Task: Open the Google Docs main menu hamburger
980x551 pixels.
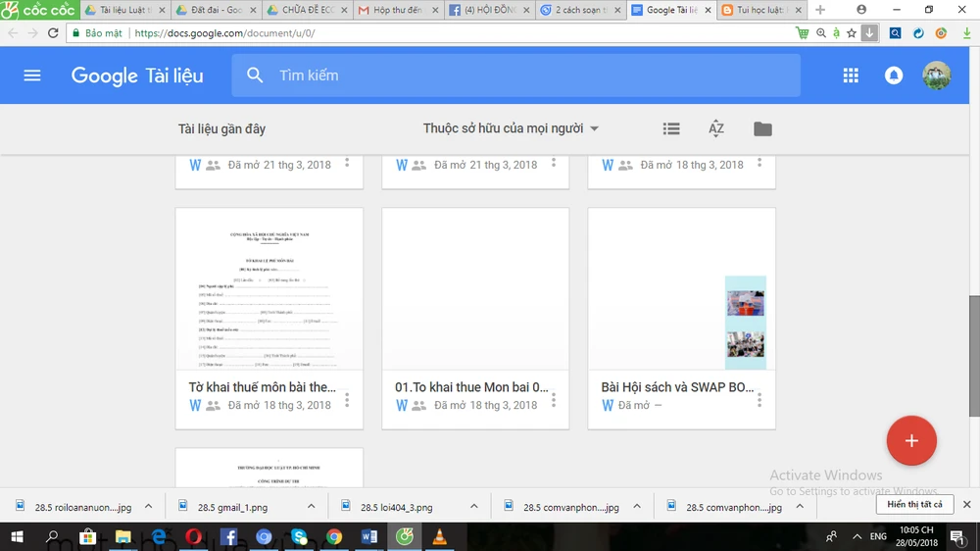Action: click(32, 75)
